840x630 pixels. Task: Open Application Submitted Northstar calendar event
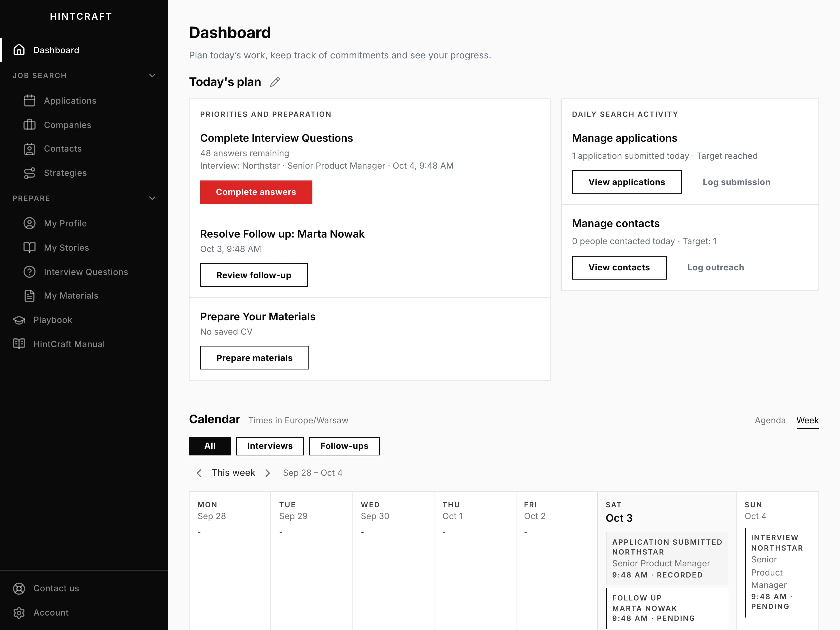(x=667, y=558)
